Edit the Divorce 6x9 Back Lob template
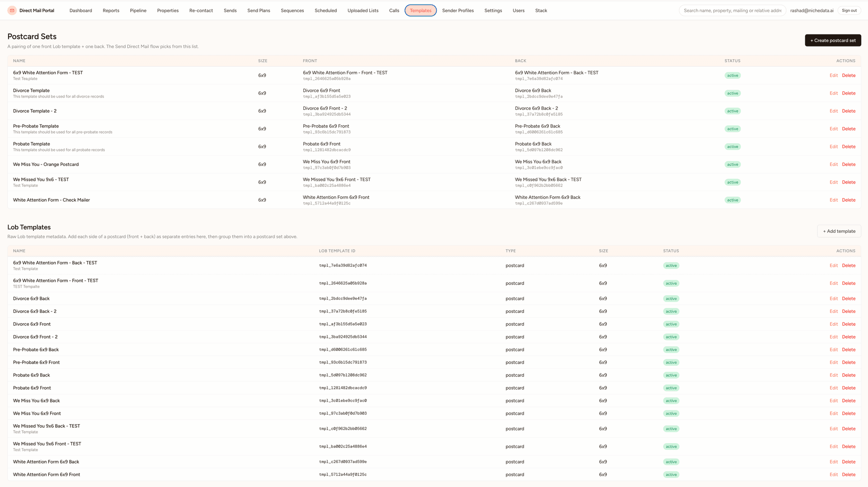Image resolution: width=868 pixels, height=487 pixels. (834, 298)
